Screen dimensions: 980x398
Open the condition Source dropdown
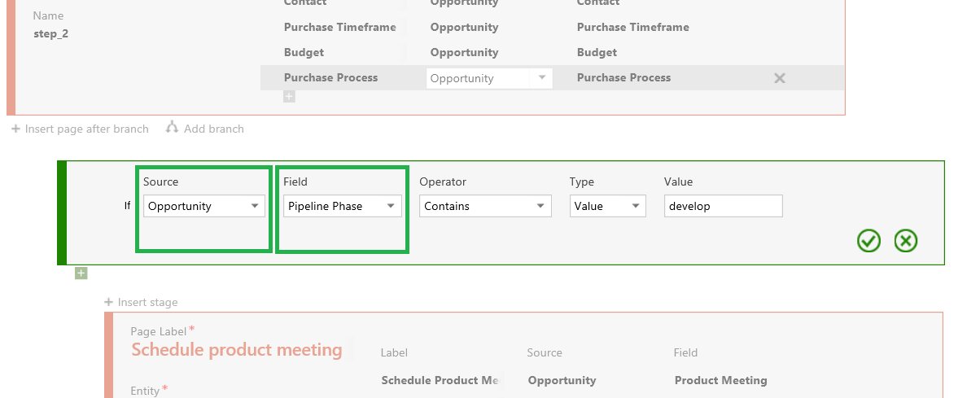pos(203,207)
